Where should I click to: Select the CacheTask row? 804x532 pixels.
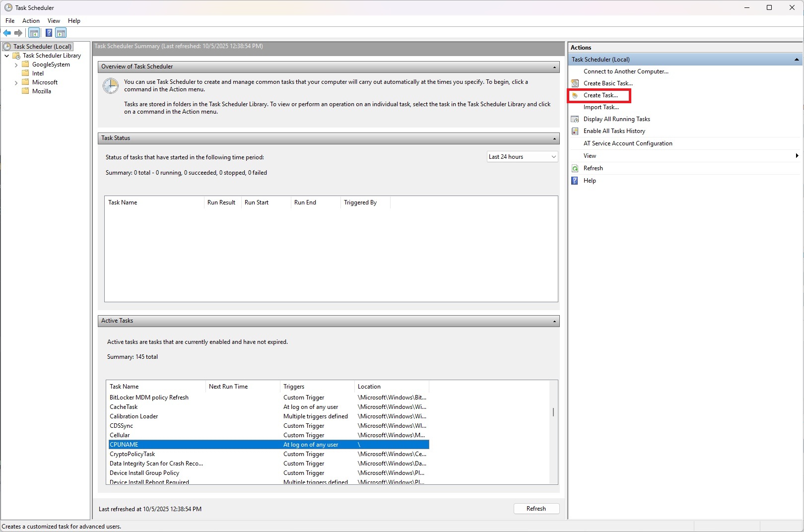[268, 407]
